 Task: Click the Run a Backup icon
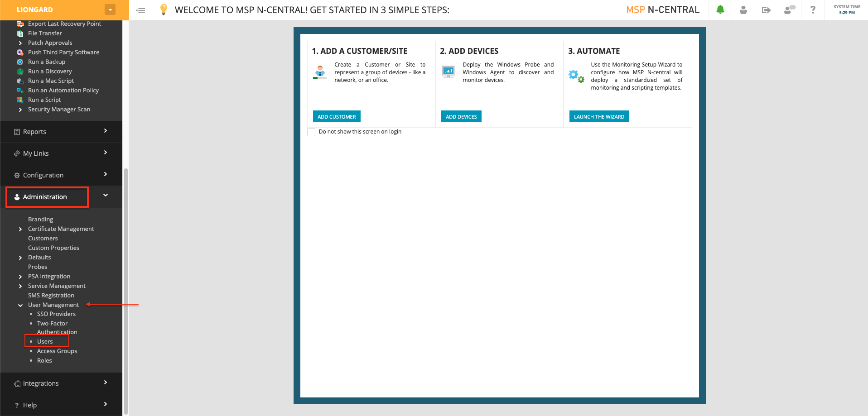(20, 62)
